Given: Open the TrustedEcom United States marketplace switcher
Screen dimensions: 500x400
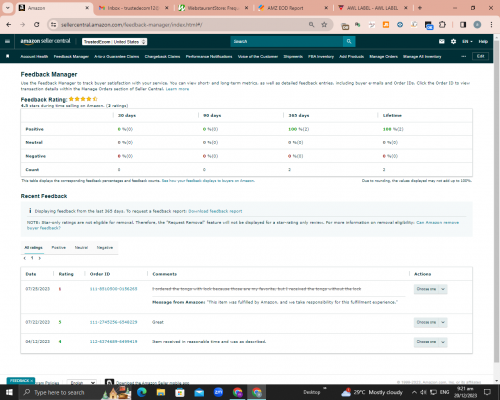Looking at the screenshot, I should pyautogui.click(x=115, y=42).
